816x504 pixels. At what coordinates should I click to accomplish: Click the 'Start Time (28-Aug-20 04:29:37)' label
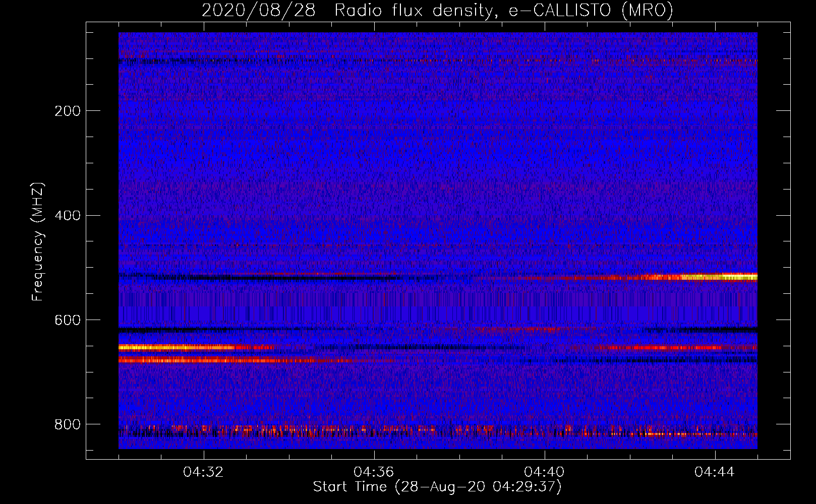[x=437, y=487]
